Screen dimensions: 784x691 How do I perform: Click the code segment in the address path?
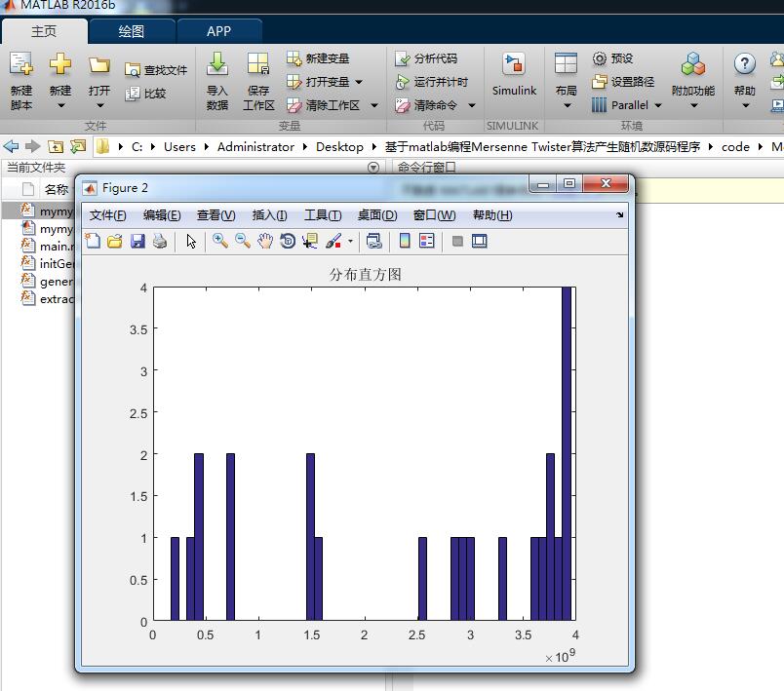pyautogui.click(x=735, y=147)
